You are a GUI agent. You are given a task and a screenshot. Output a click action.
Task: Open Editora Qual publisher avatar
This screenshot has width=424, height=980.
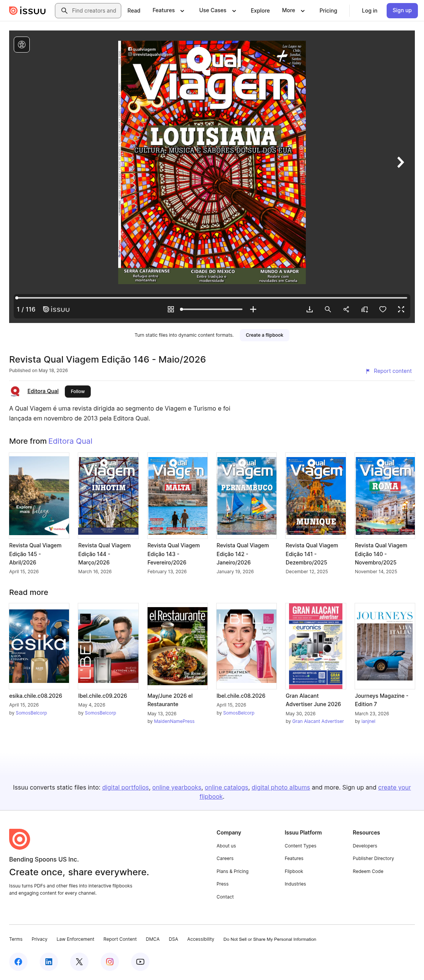click(x=15, y=391)
